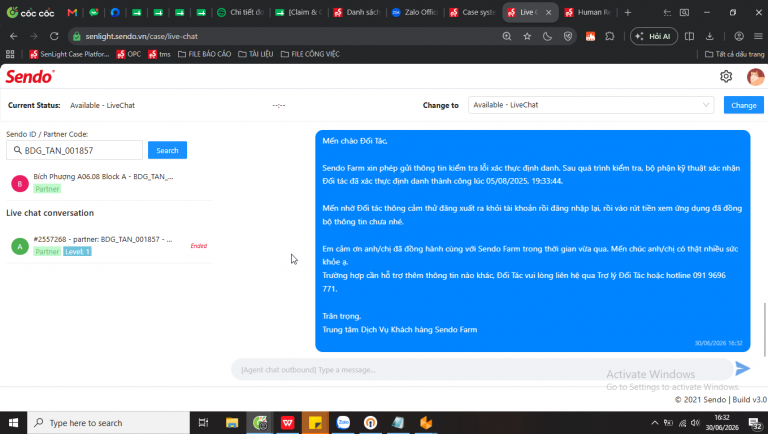
Task: Click the chat panel vertical scrollbar
Action: point(764,330)
